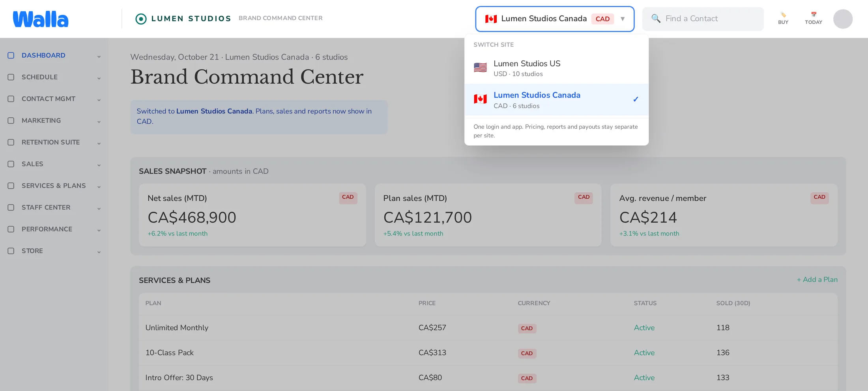Click the Plan sales CA$121,700 value
The height and width of the screenshot is (391, 868).
pyautogui.click(x=428, y=218)
